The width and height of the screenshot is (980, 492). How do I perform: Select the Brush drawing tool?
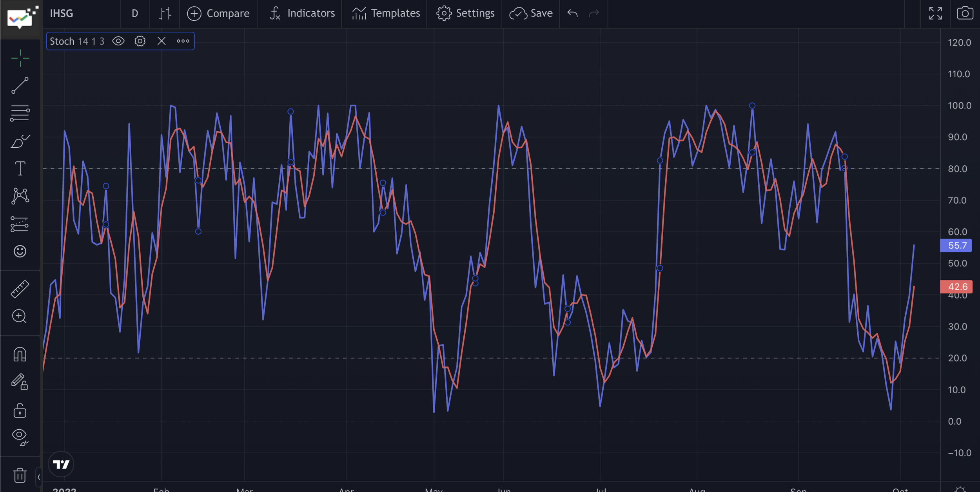tap(20, 140)
